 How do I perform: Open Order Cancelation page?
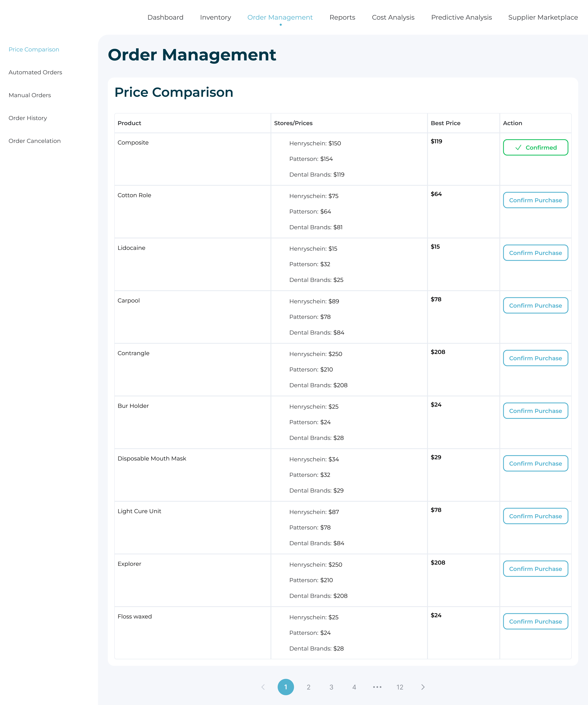[35, 141]
